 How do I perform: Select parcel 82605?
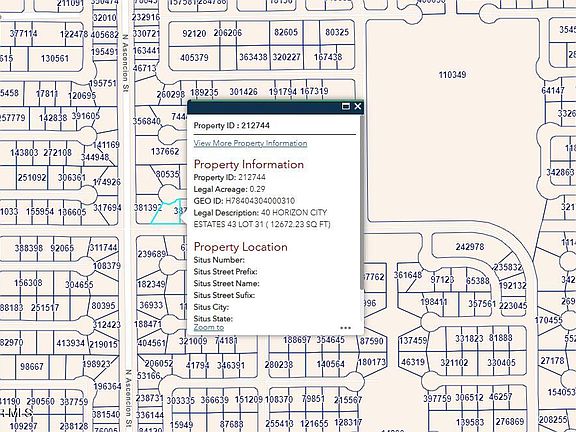(x=285, y=32)
